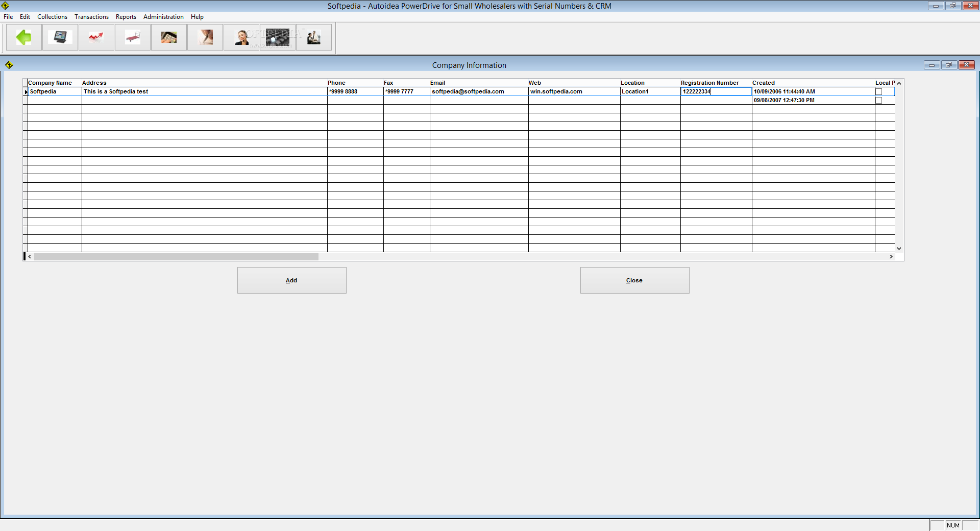Click the Fax column header
The height and width of the screenshot is (531, 980).
(x=407, y=83)
